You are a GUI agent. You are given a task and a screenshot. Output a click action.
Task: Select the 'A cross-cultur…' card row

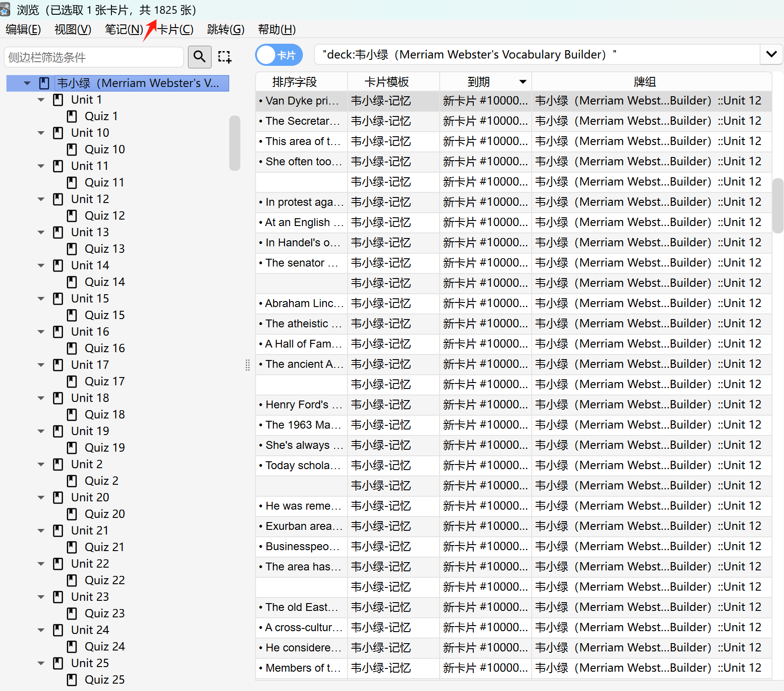(513, 627)
